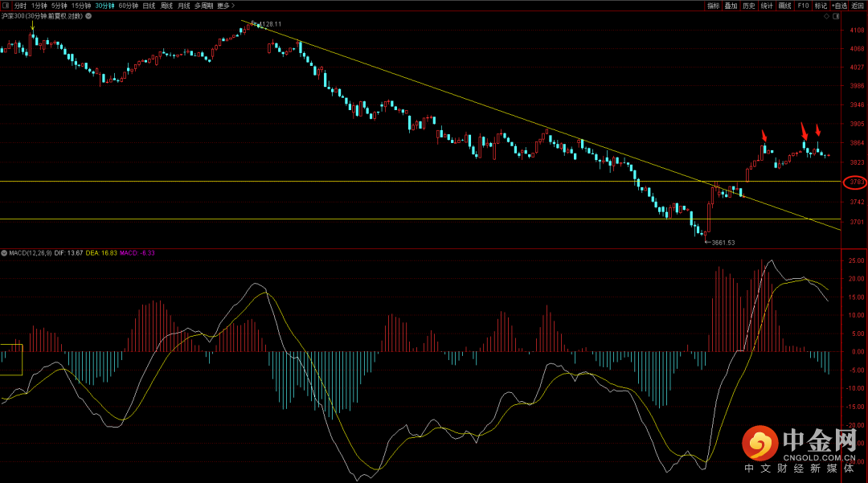Select the 60分钟 period tab

[x=128, y=6]
